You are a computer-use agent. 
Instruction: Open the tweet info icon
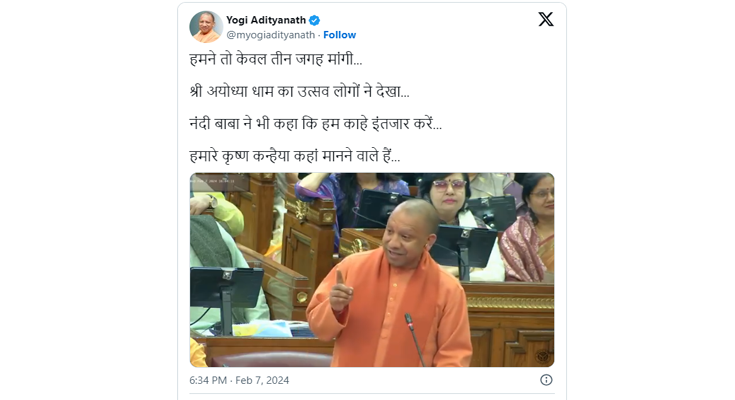[x=546, y=380]
